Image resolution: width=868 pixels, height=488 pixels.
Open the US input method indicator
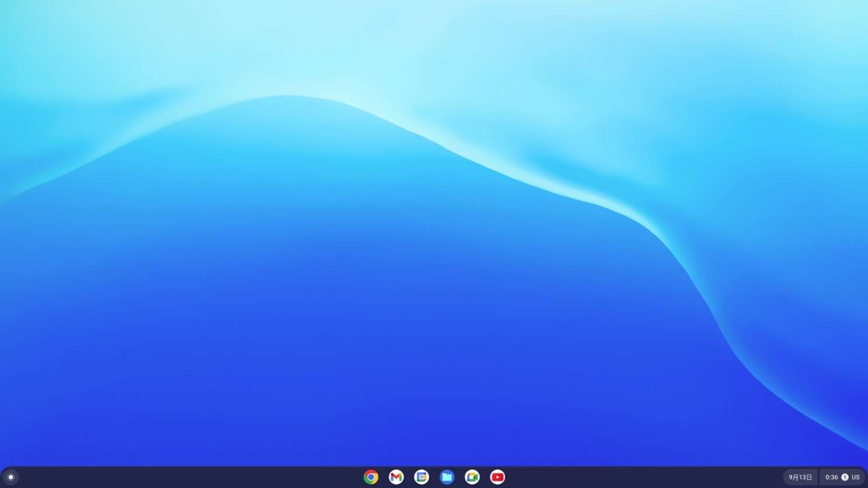click(855, 477)
